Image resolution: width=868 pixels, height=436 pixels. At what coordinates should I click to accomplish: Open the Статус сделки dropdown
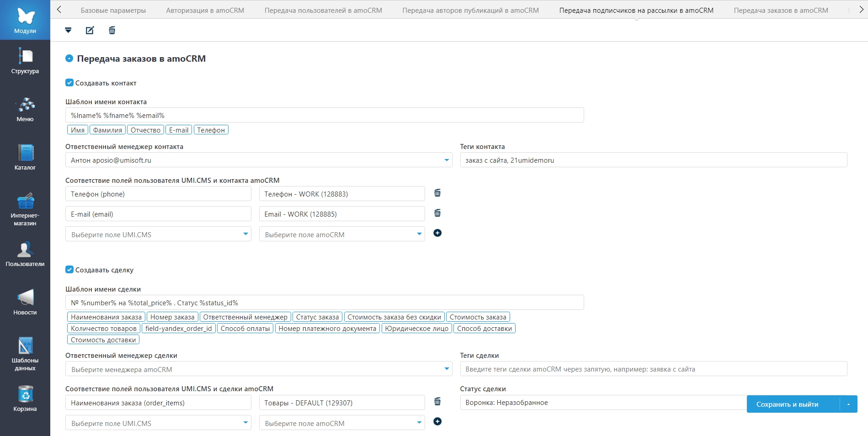(x=603, y=403)
